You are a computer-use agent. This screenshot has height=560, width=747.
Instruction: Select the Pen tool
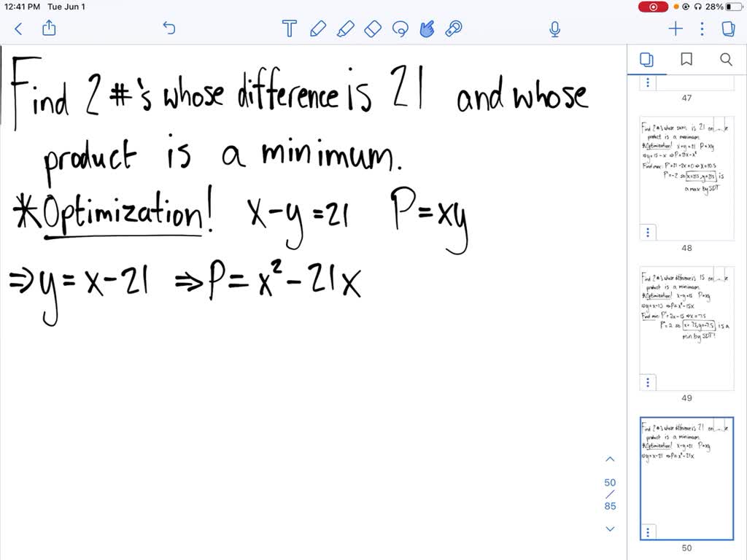tap(317, 28)
